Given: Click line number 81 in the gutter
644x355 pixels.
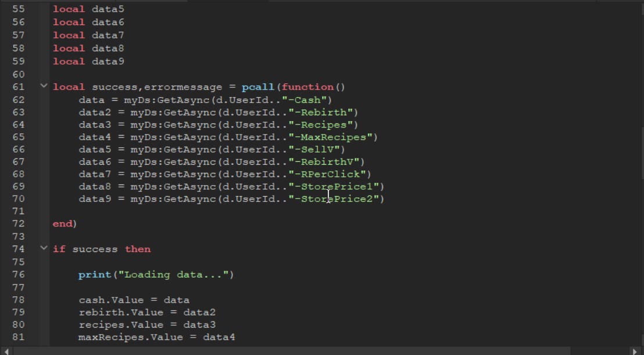Looking at the screenshot, I should [18, 337].
